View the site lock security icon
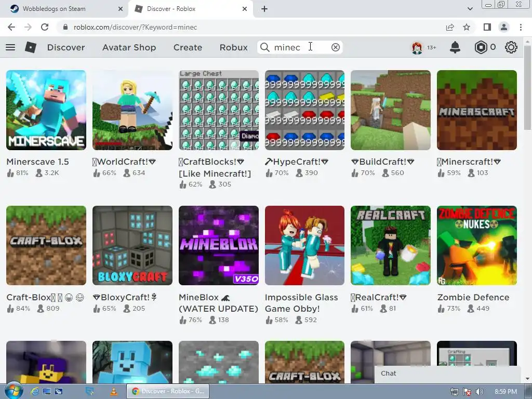This screenshot has height=399, width=532. click(x=65, y=27)
